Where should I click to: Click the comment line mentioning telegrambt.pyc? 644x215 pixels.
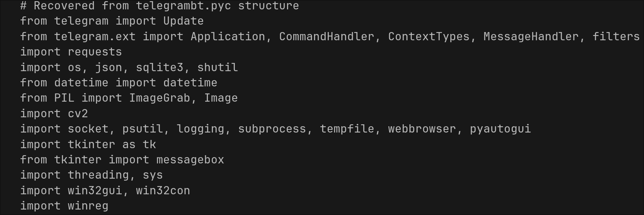[x=159, y=6]
